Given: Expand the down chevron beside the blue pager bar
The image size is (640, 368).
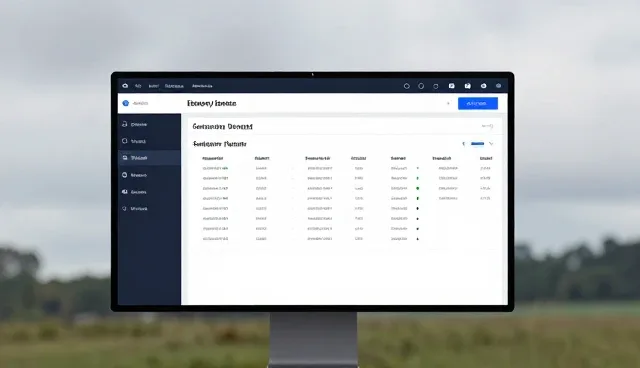Looking at the screenshot, I should (x=491, y=144).
